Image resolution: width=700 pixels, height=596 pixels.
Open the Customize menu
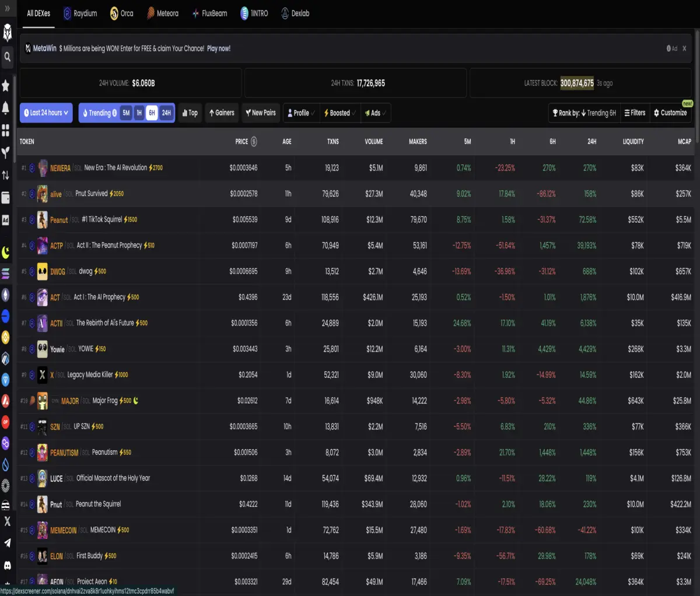coord(670,113)
